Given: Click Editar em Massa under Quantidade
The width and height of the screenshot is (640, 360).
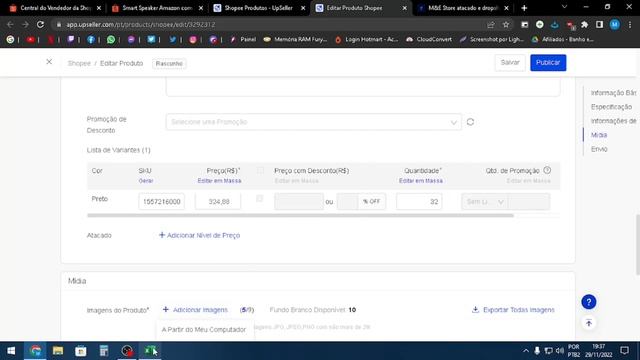Looking at the screenshot, I should click(421, 181).
